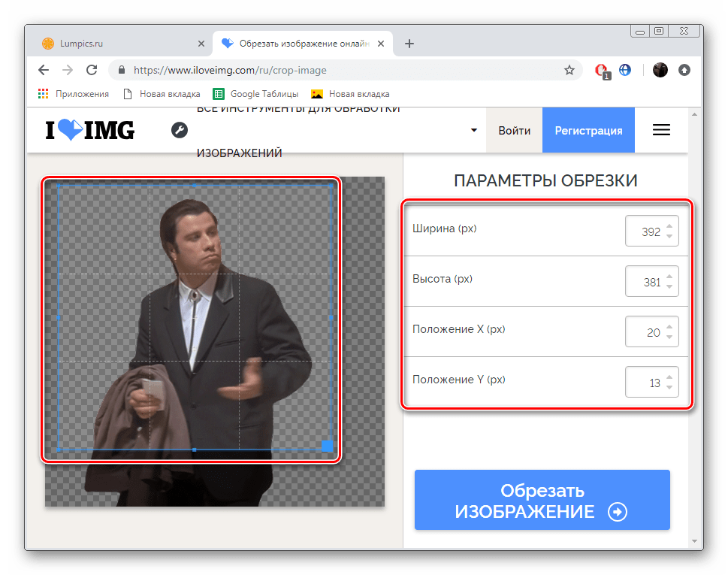
Task: Go back using browser back arrow
Action: (44, 70)
